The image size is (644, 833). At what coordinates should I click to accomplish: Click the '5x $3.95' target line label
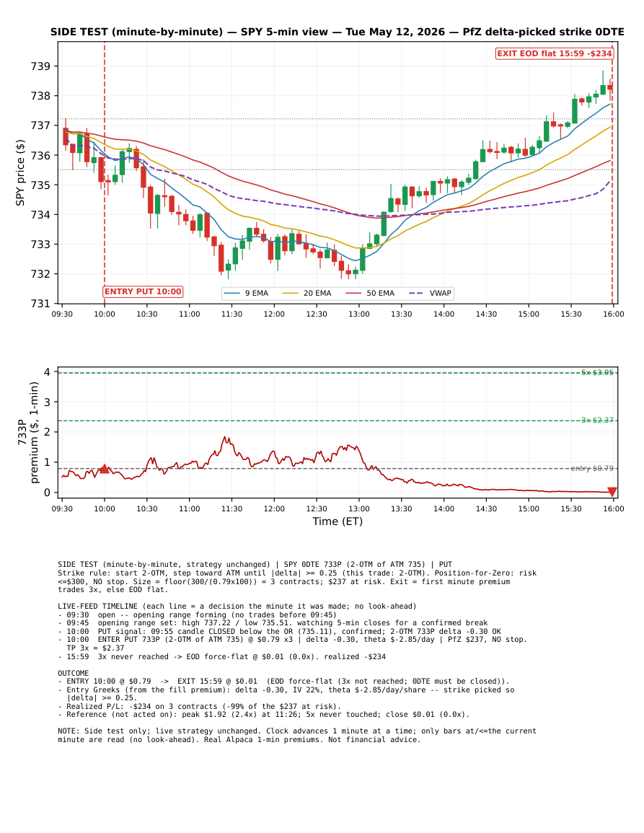click(597, 372)
